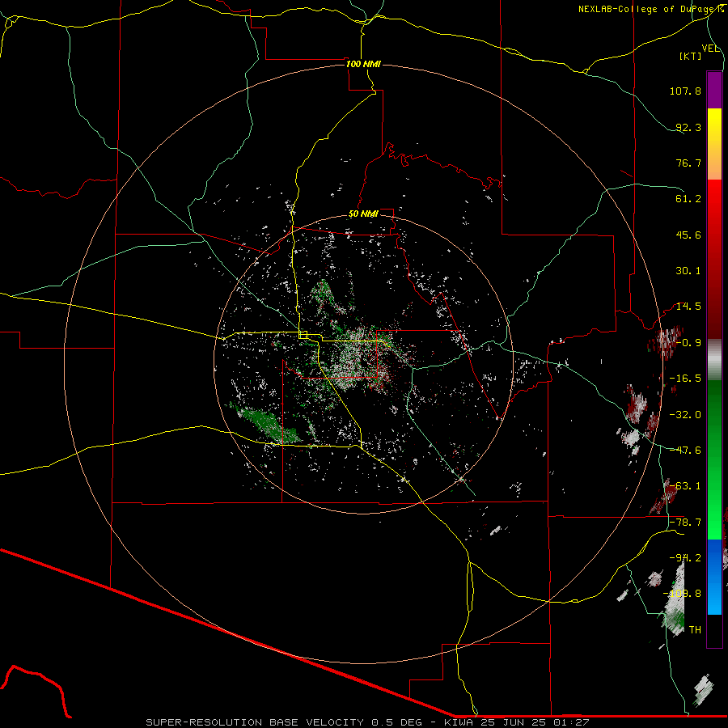Pick the green segment of velocity scale
This screenshot has height=728, width=728.
714,460
